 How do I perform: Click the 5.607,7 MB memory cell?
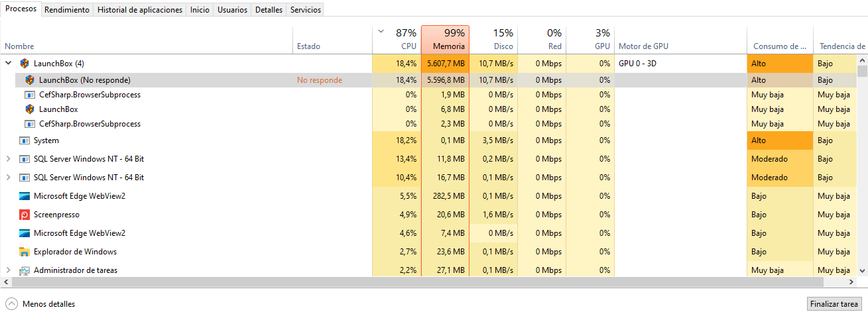point(445,64)
